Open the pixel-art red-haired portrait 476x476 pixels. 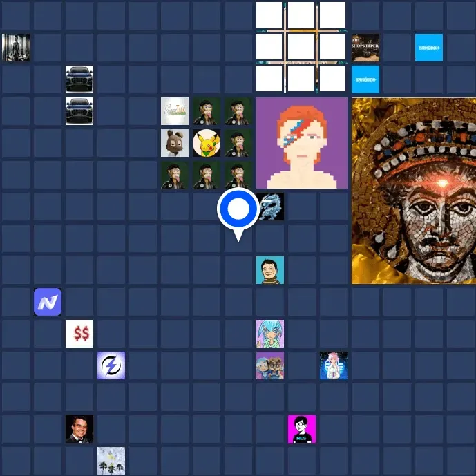pos(302,143)
